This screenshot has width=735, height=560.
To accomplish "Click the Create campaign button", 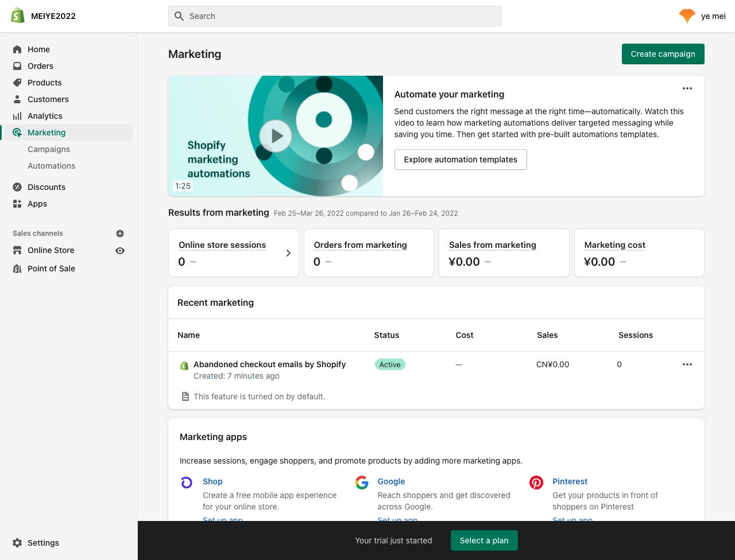I will tap(663, 54).
